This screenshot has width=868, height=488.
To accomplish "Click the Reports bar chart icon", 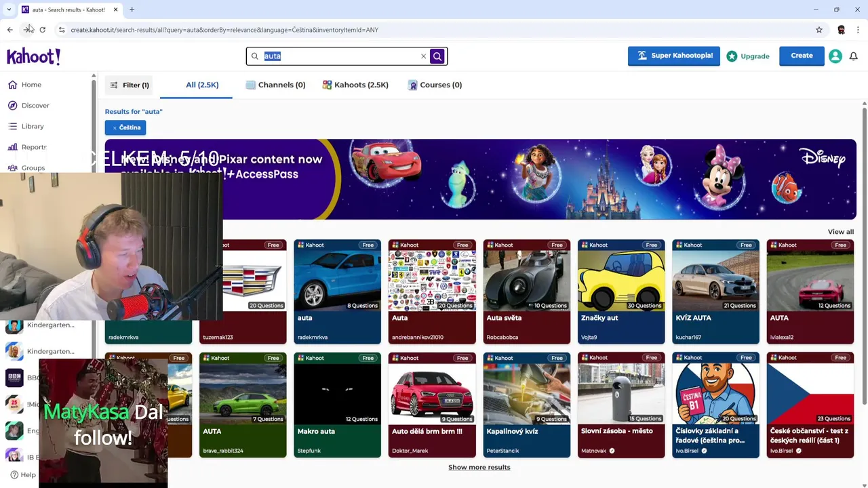I will (x=13, y=147).
